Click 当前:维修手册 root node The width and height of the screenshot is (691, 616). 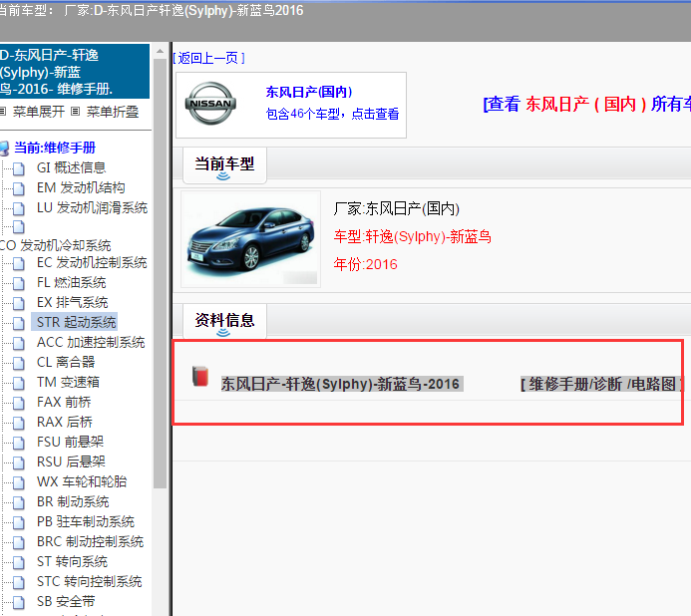coord(55,148)
